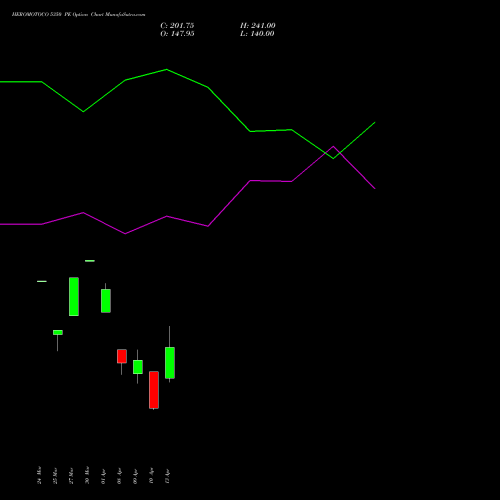The height and width of the screenshot is (500, 500).
Task: Click the flat green dash candle for 30 Mar
Action: (90, 261)
